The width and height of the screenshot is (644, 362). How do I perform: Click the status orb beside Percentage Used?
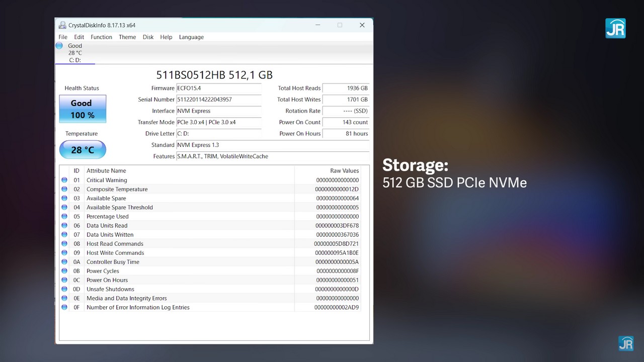tap(64, 216)
